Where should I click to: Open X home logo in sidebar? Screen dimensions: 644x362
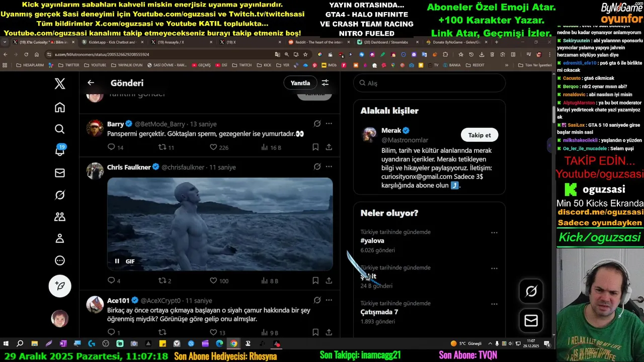coord(60,83)
